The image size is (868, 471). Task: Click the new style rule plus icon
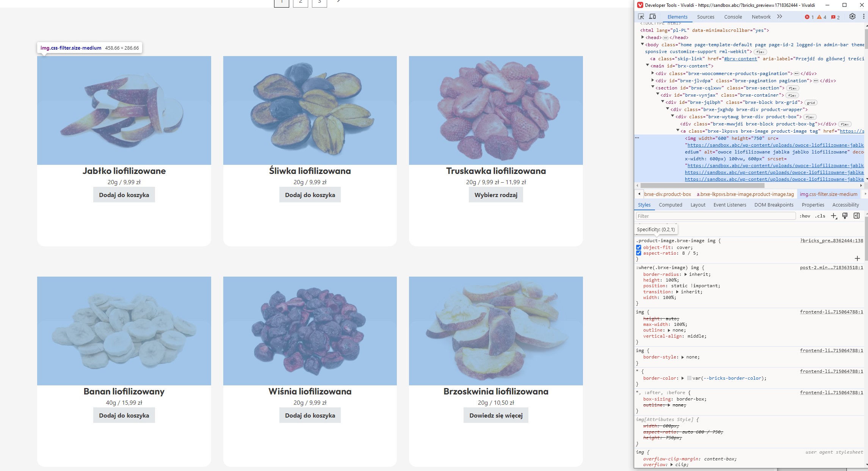(834, 216)
